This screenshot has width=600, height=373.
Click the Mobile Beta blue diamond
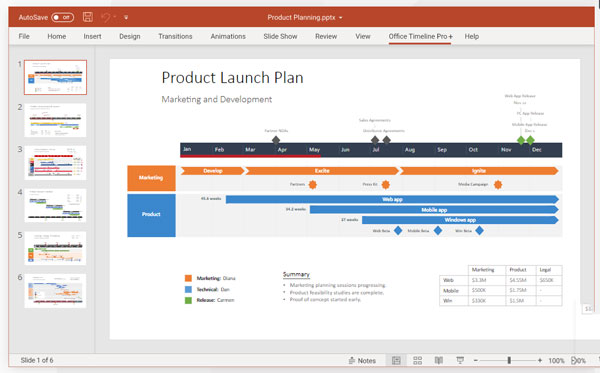[x=438, y=230]
